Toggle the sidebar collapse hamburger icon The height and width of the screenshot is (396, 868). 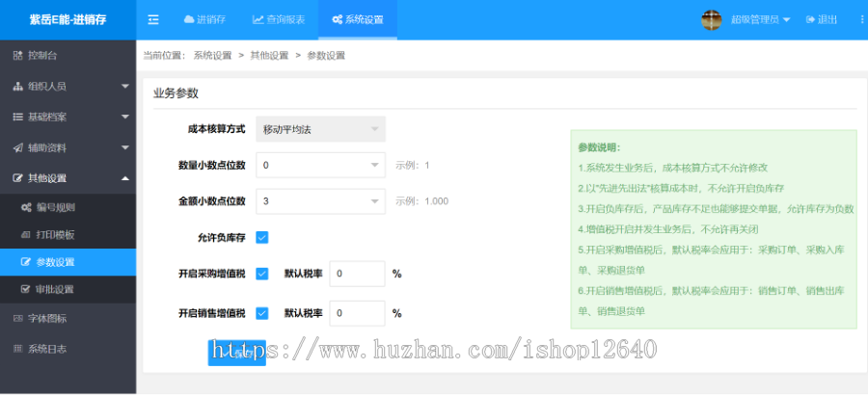point(153,19)
